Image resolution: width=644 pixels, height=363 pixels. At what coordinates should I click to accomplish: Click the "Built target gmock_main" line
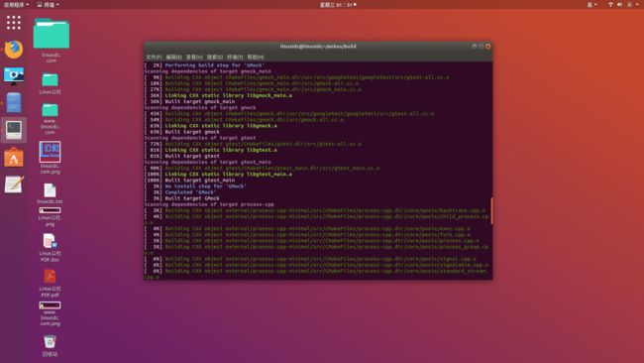200,101
